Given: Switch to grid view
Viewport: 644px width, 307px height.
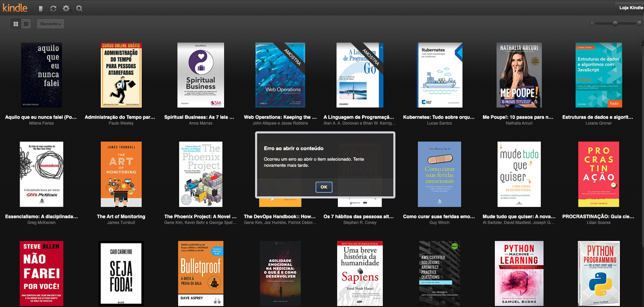Looking at the screenshot, I should point(16,24).
